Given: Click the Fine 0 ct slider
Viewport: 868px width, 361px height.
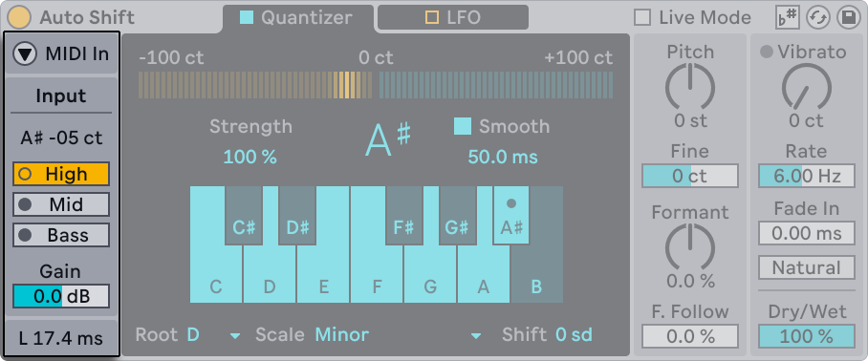Looking at the screenshot, I should tap(690, 176).
